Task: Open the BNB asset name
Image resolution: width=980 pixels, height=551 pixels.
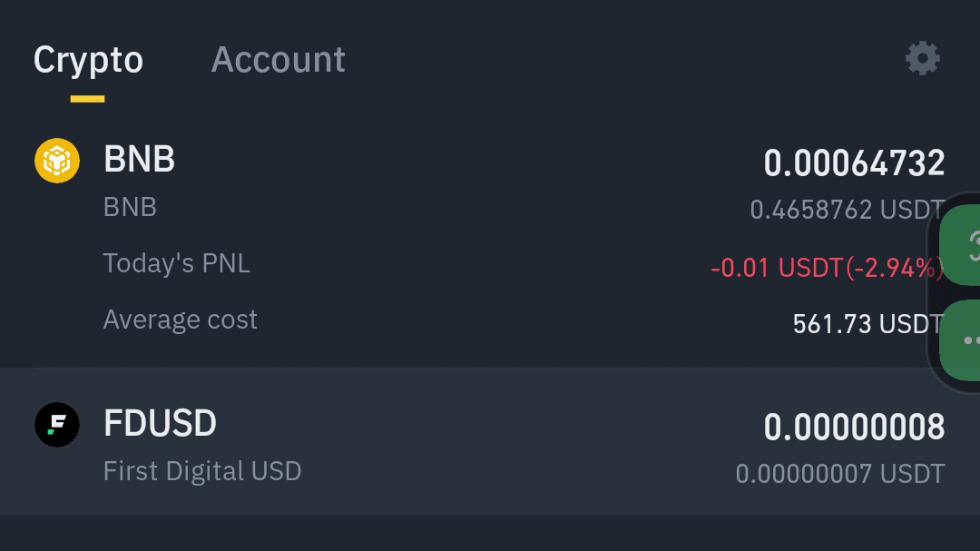Action: point(139,160)
